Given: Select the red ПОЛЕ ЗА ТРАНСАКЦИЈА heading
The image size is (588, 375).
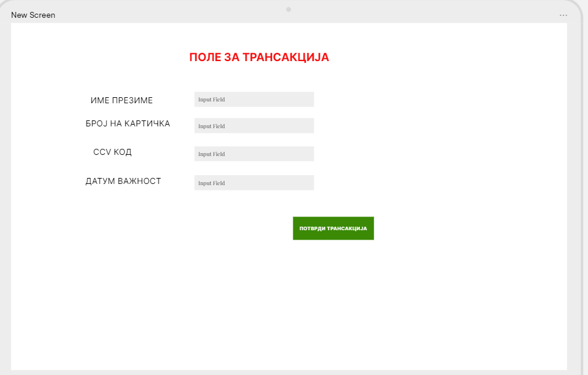Looking at the screenshot, I should coord(259,58).
